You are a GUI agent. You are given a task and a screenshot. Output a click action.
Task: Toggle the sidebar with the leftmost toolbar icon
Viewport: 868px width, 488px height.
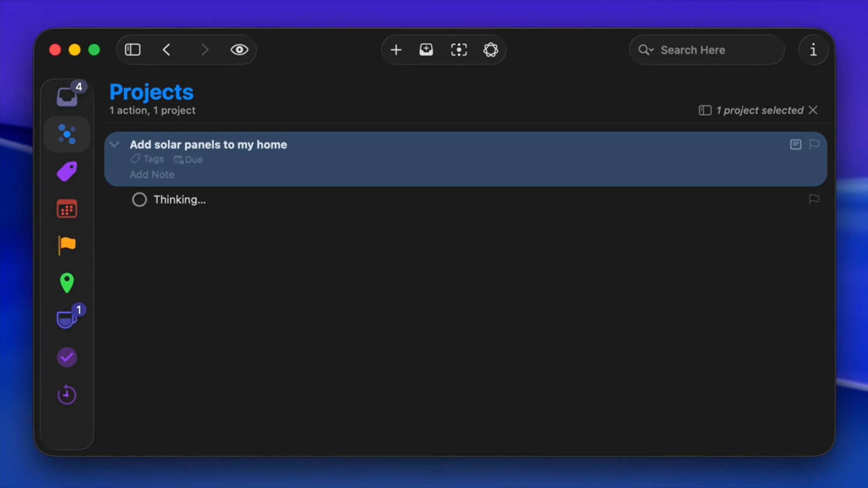click(x=133, y=49)
